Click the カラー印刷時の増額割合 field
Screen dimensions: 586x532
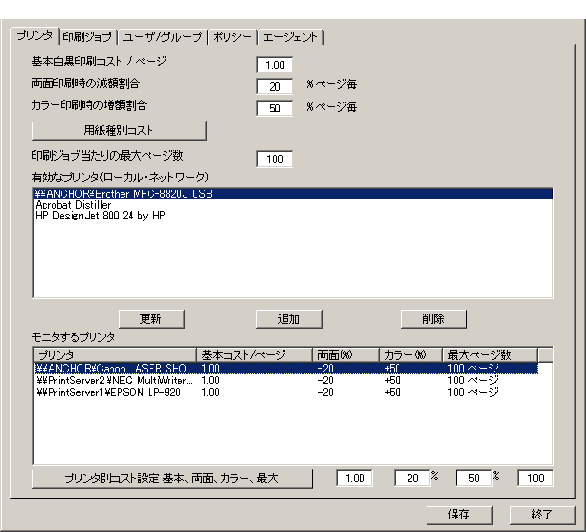275,108
